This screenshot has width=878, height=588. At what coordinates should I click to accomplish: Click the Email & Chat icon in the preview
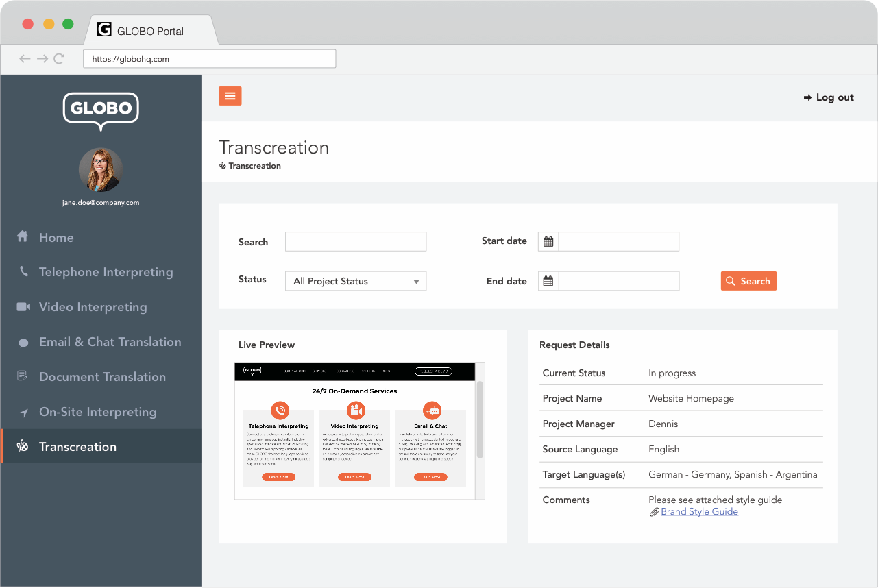click(431, 411)
